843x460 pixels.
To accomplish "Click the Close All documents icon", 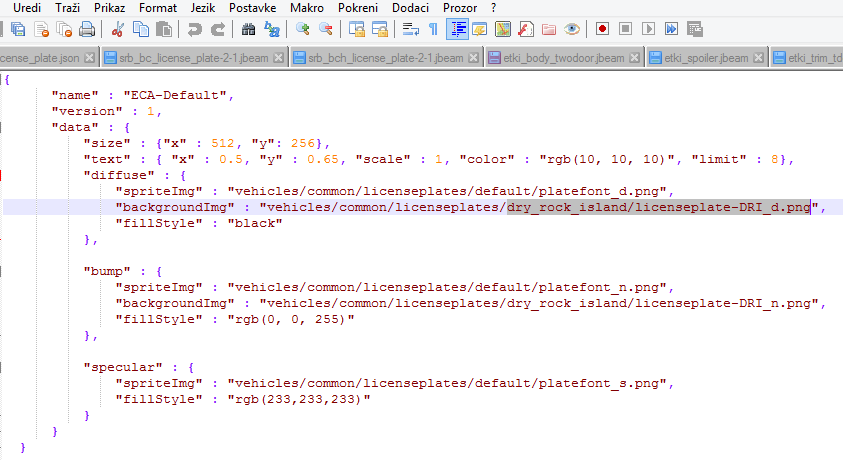I will point(65,29).
